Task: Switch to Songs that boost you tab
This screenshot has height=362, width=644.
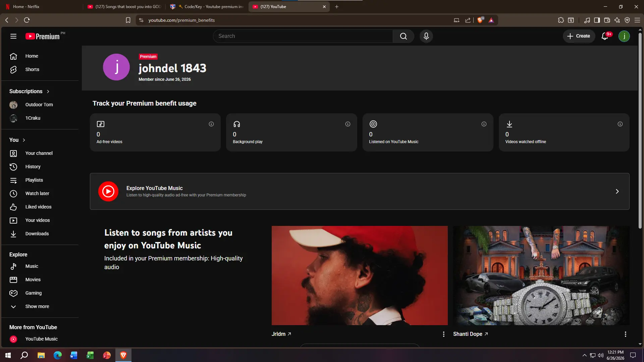Action: pos(124,7)
